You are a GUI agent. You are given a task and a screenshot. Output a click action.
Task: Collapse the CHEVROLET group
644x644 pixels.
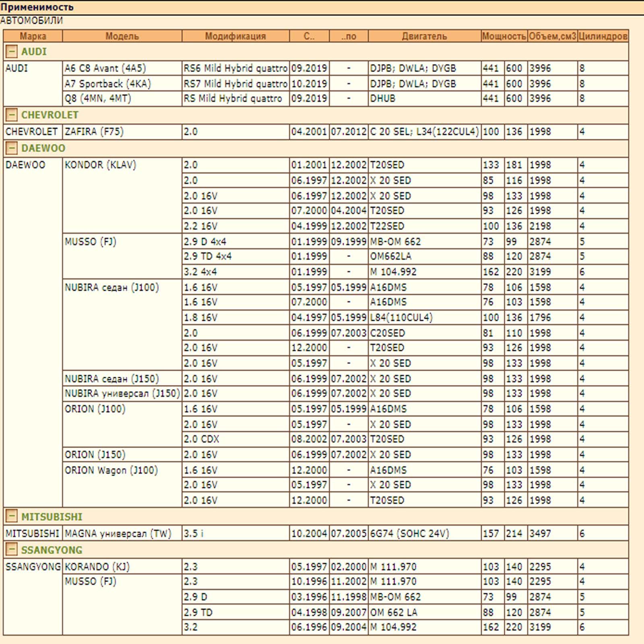tap(12, 115)
